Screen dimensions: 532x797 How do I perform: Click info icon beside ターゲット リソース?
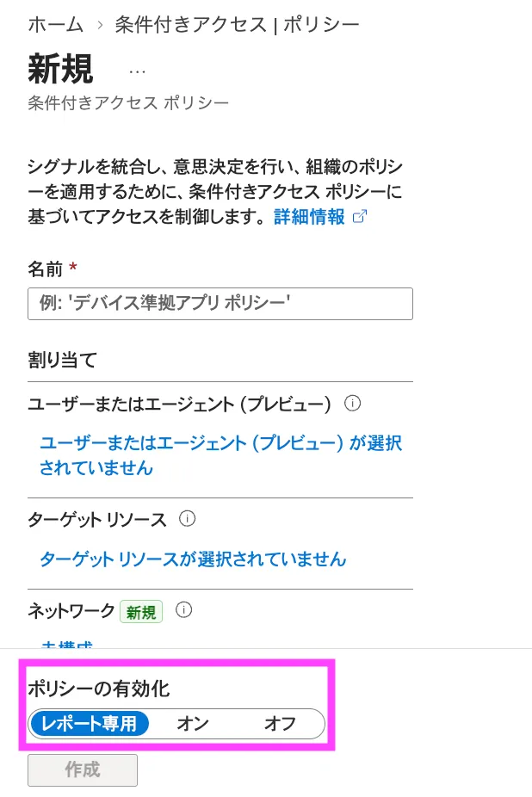point(187,519)
